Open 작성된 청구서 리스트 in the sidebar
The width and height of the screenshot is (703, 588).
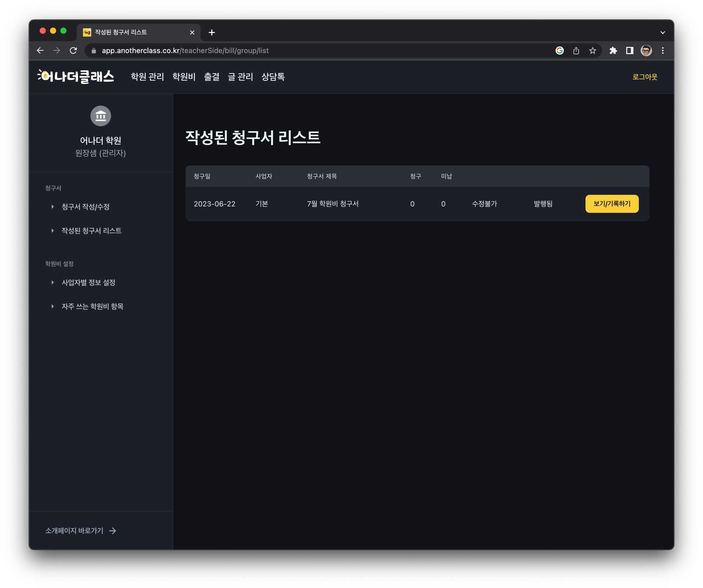click(91, 231)
